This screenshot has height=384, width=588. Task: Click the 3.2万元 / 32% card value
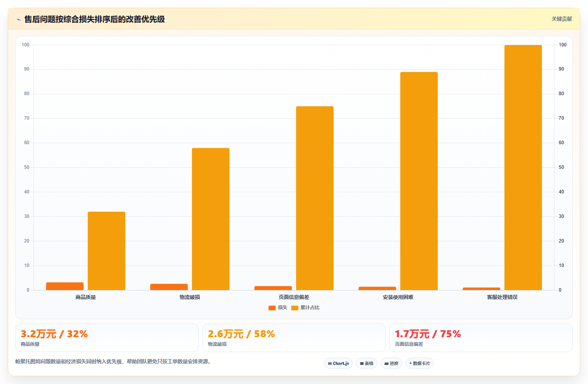(54, 334)
